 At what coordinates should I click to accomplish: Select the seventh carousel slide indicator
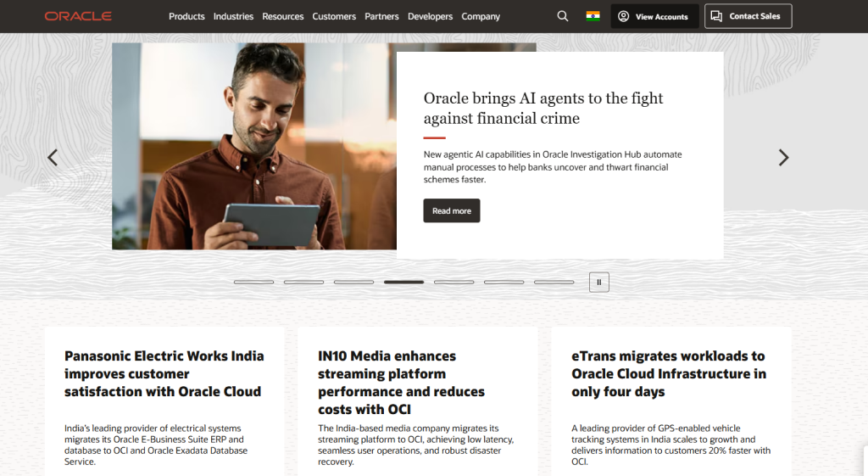coord(554,282)
